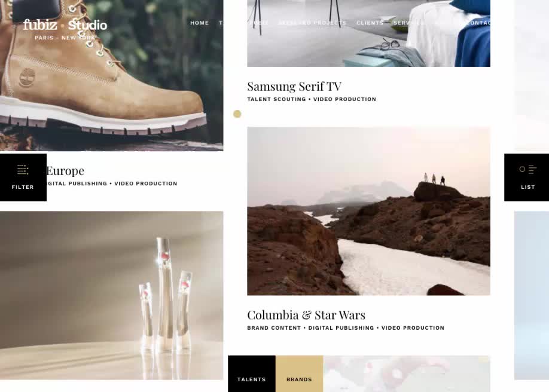Go to the Home menu item
Viewport: 549px width, 392px height.
[x=200, y=23]
